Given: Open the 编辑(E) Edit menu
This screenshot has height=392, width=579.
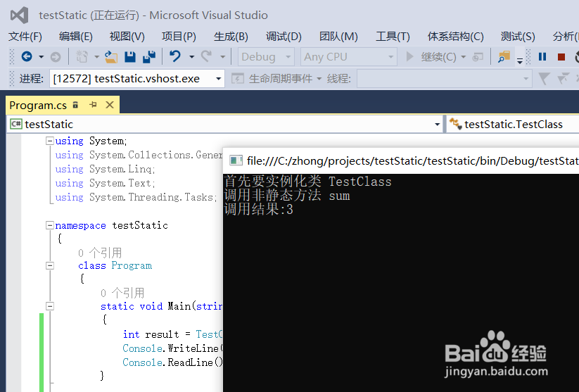Looking at the screenshot, I should pyautogui.click(x=76, y=36).
